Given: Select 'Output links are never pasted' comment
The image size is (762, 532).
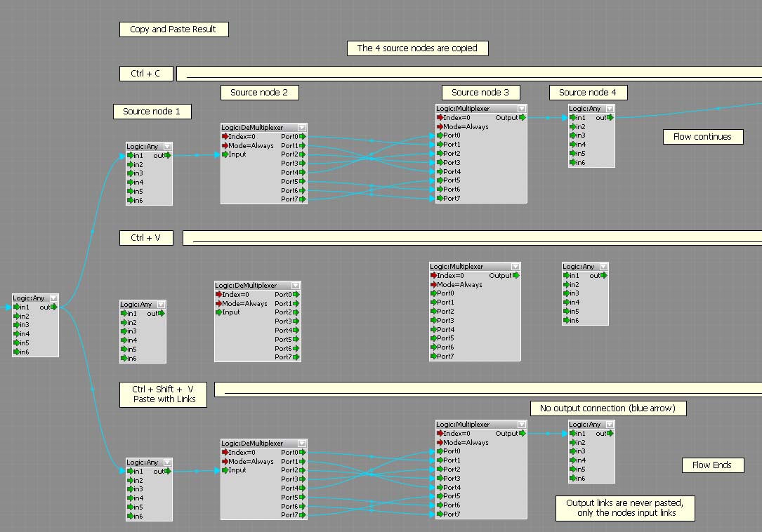Looking at the screenshot, I should [x=626, y=508].
